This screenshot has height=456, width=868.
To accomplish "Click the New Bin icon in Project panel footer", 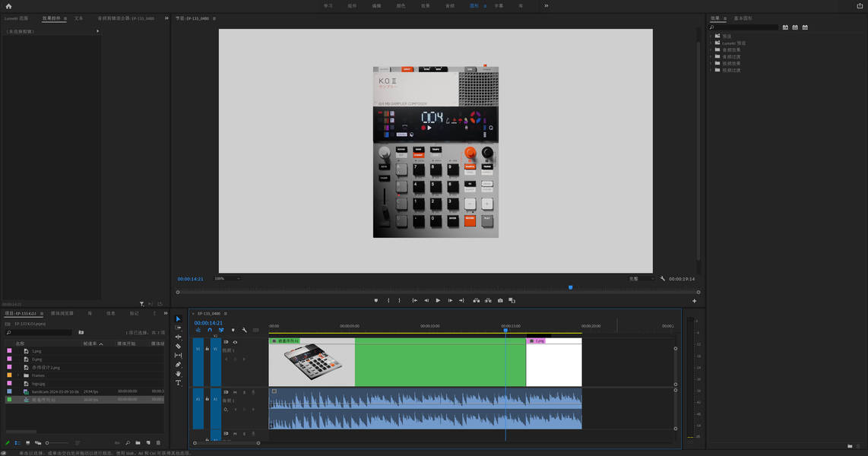I will 138,443.
